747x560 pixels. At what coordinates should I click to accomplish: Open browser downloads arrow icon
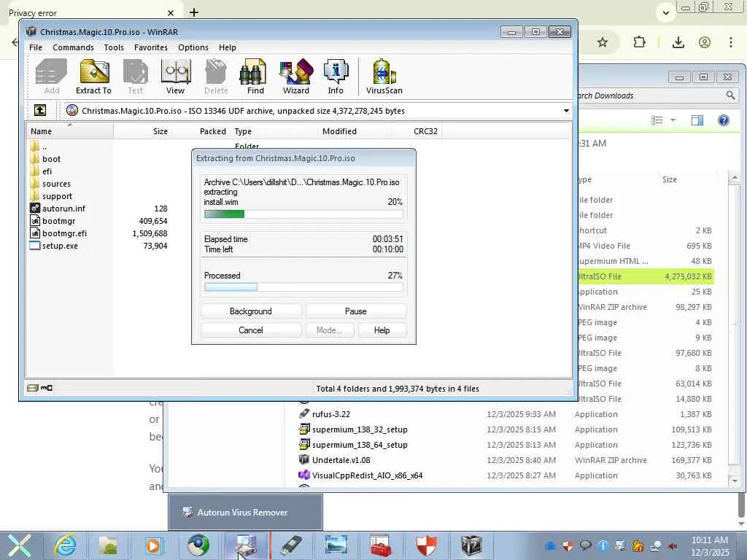[678, 42]
